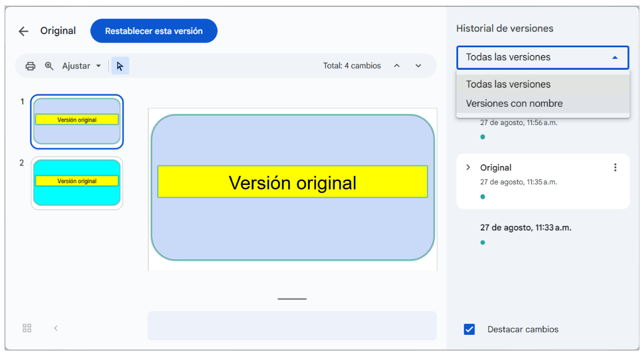
Task: Select the 11:33 a.m. version entry
Action: point(525,228)
